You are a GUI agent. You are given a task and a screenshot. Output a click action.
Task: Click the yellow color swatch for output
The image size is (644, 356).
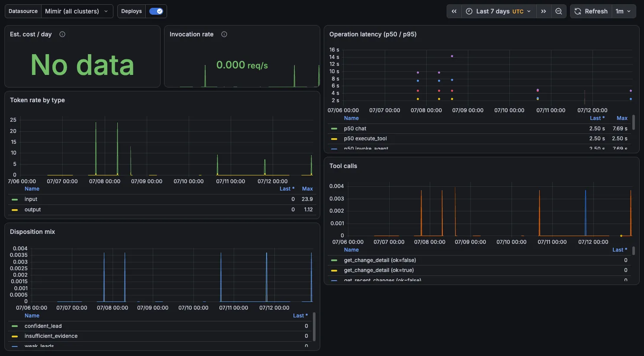click(15, 210)
